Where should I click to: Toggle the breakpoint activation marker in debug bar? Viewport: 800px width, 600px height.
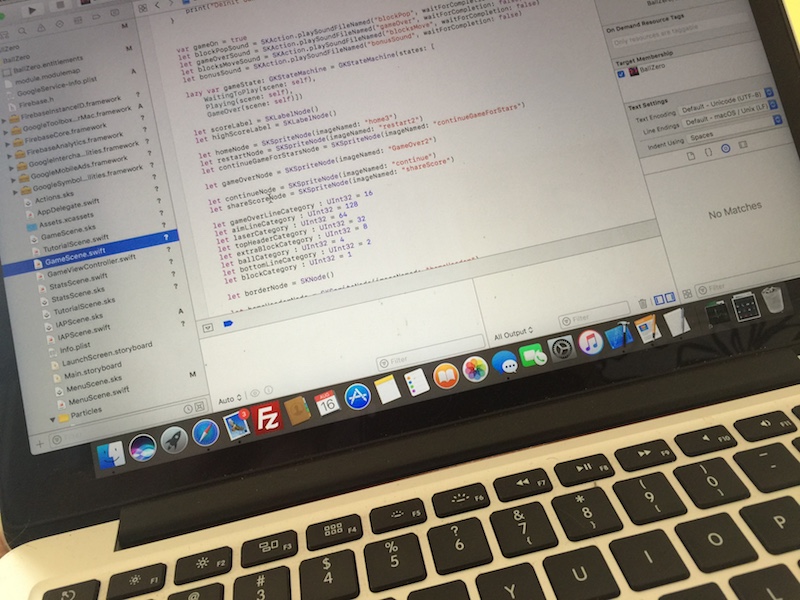click(x=228, y=323)
